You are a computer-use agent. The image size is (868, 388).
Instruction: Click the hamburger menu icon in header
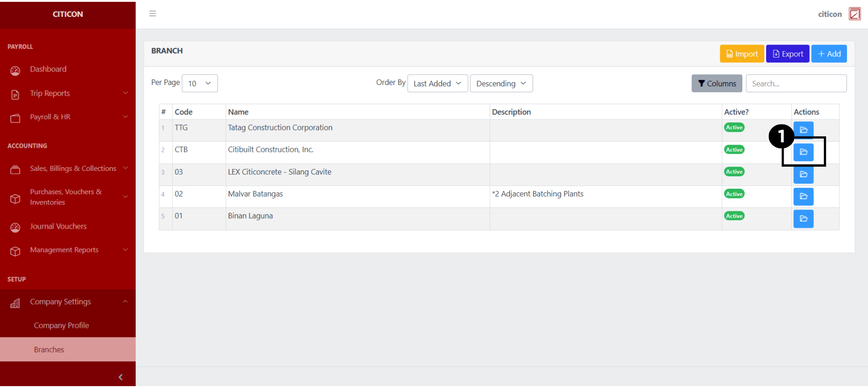[153, 14]
